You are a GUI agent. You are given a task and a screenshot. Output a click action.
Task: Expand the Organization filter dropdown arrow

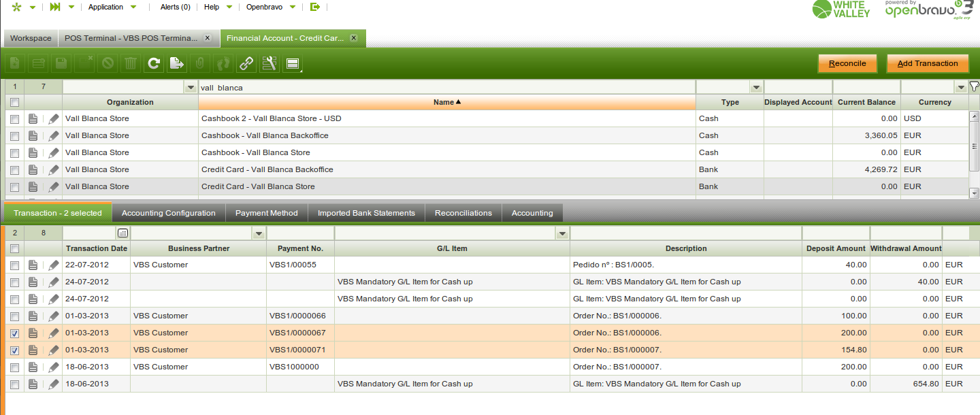point(191,88)
